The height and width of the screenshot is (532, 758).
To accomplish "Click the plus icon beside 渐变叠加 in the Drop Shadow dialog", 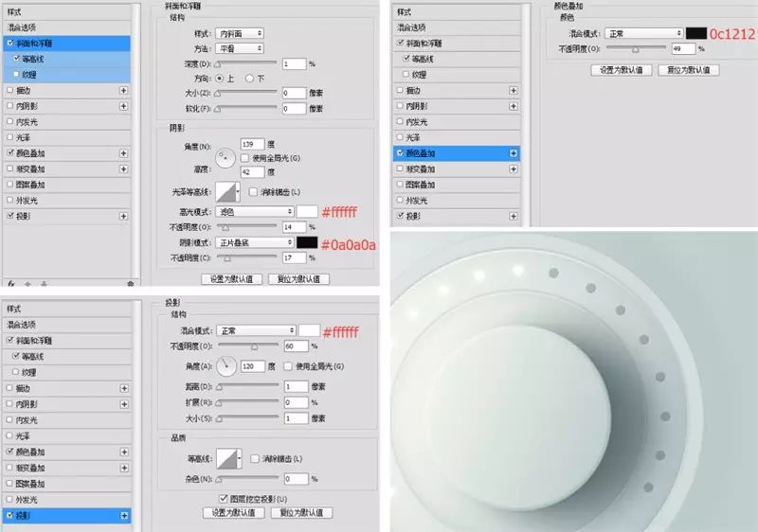I will point(124,468).
